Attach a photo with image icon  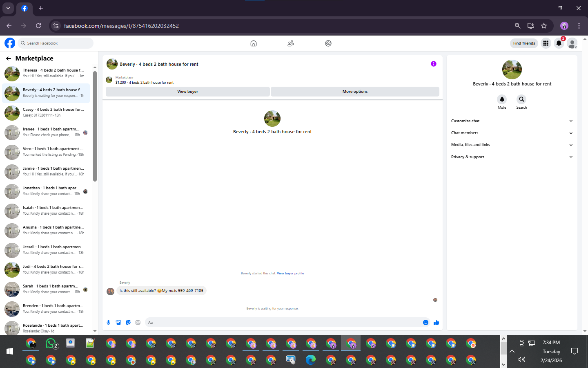(x=118, y=323)
